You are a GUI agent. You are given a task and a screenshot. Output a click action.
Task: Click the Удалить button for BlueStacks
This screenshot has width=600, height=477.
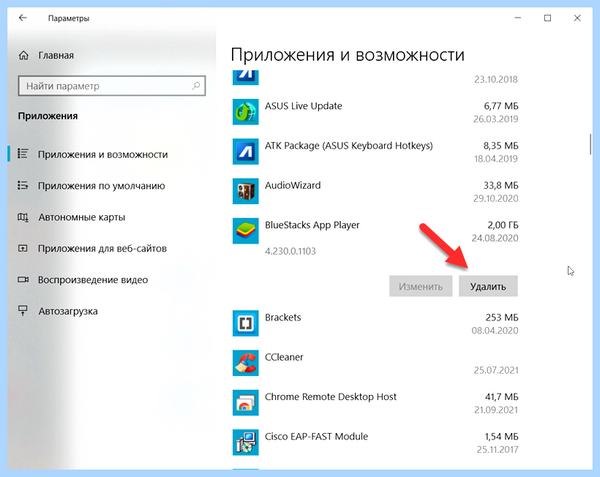click(x=488, y=286)
